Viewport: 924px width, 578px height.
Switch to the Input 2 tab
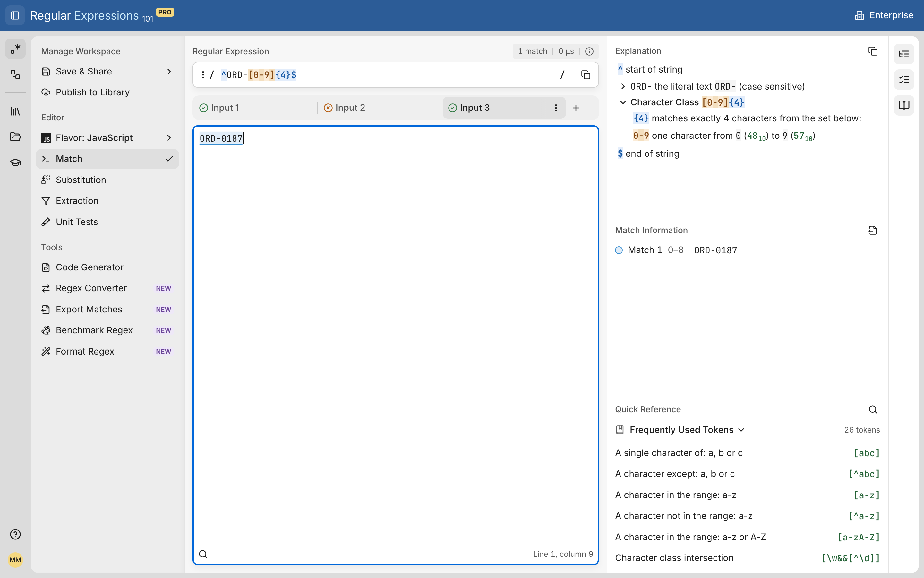coord(380,108)
